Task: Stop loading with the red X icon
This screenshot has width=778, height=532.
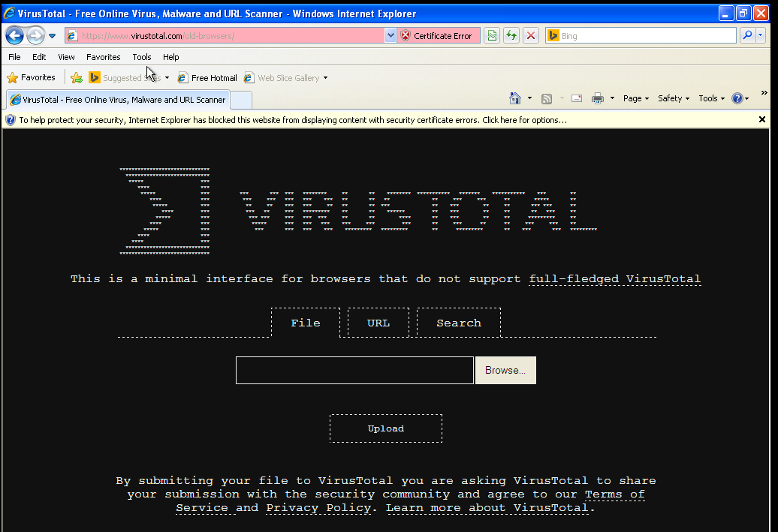Action: (531, 36)
